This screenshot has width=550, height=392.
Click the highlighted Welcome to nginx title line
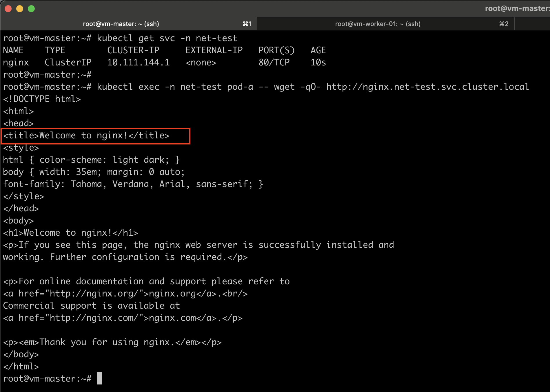click(86, 135)
